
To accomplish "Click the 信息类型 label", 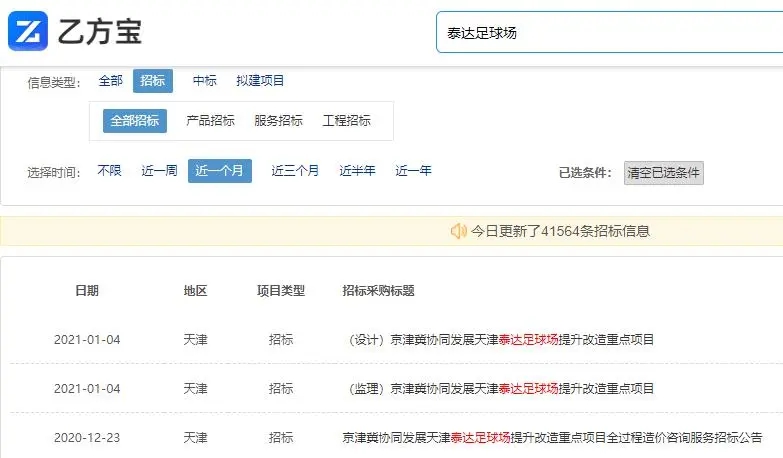I will coord(54,82).
